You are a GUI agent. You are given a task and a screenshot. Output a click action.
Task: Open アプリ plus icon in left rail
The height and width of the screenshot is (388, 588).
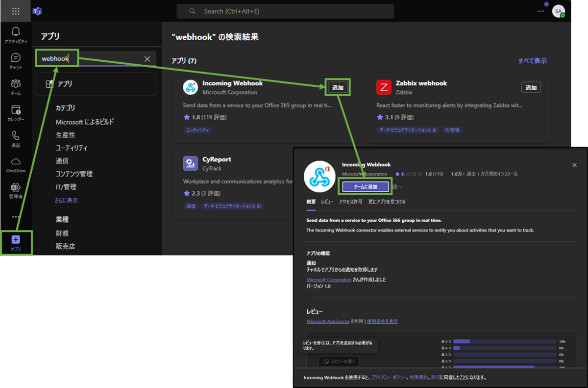[16, 242]
